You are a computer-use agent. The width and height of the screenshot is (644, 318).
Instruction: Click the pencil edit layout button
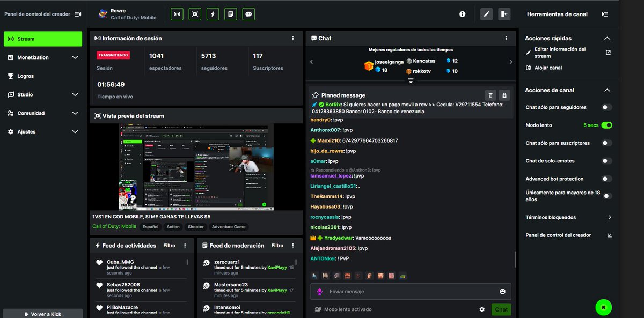point(486,14)
